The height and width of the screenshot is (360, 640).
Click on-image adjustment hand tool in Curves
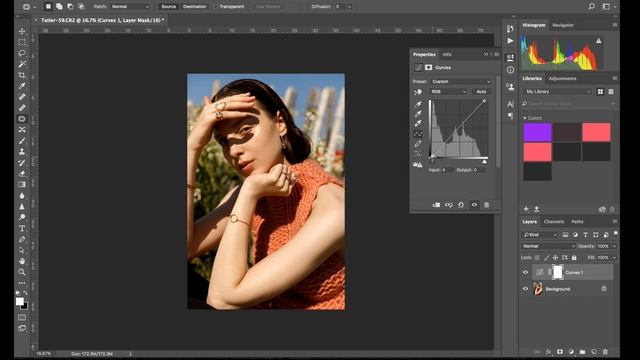[418, 92]
